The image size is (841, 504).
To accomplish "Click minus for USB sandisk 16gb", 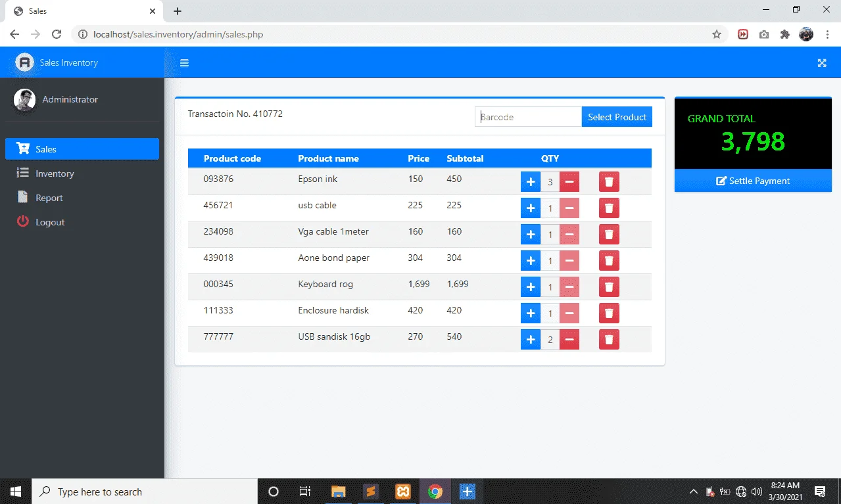I will pos(569,340).
